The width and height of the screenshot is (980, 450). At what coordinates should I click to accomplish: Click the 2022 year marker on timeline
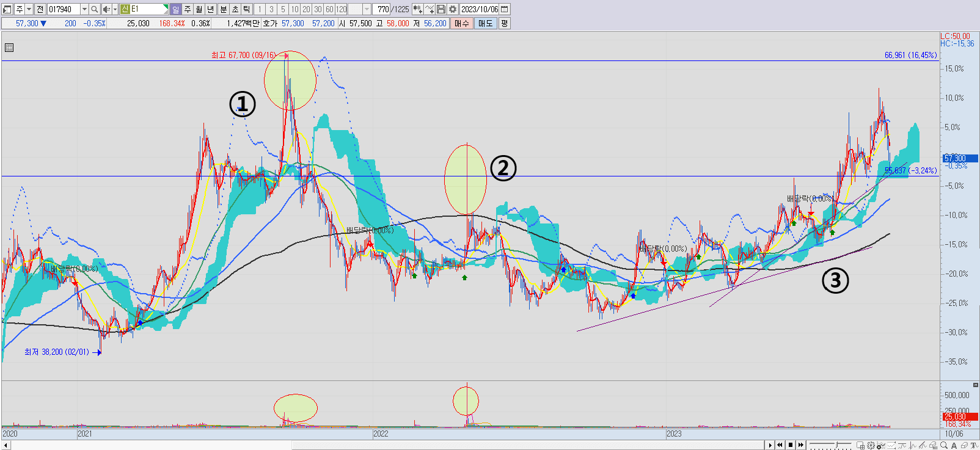[x=381, y=434]
